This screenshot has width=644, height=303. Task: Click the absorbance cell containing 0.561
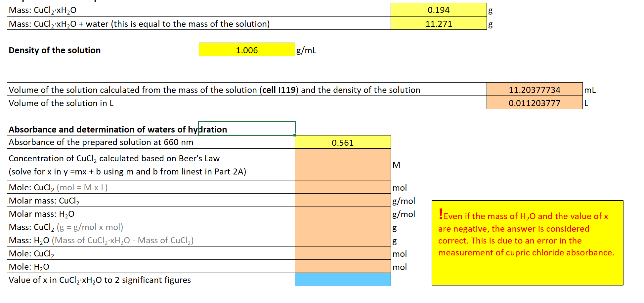coord(343,142)
